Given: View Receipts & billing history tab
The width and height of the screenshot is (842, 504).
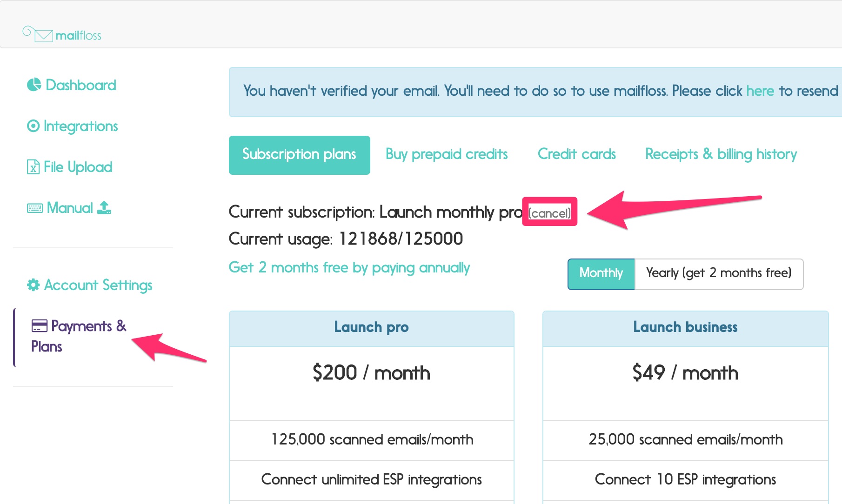Looking at the screenshot, I should tap(721, 154).
